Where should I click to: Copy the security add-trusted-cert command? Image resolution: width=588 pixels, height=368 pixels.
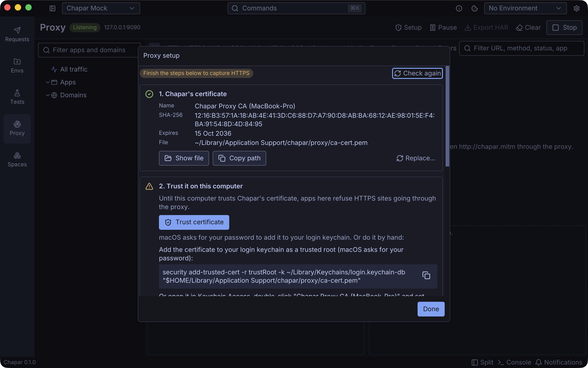(426, 276)
